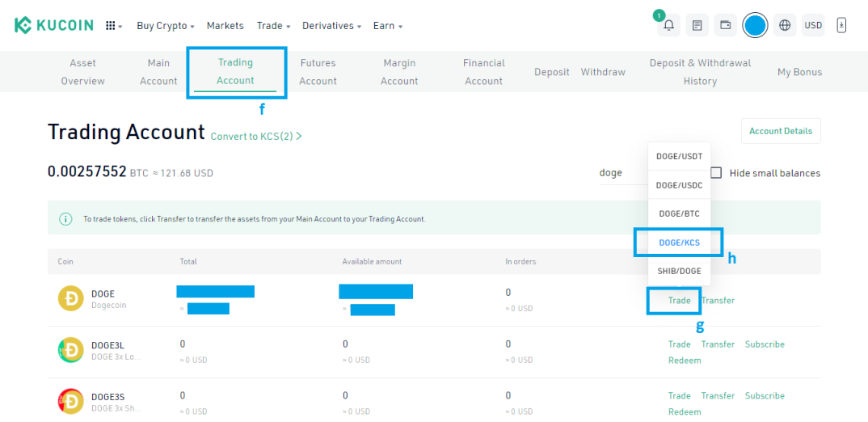The image size is (868, 422).
Task: Click the blue profile avatar
Action: 755,26
